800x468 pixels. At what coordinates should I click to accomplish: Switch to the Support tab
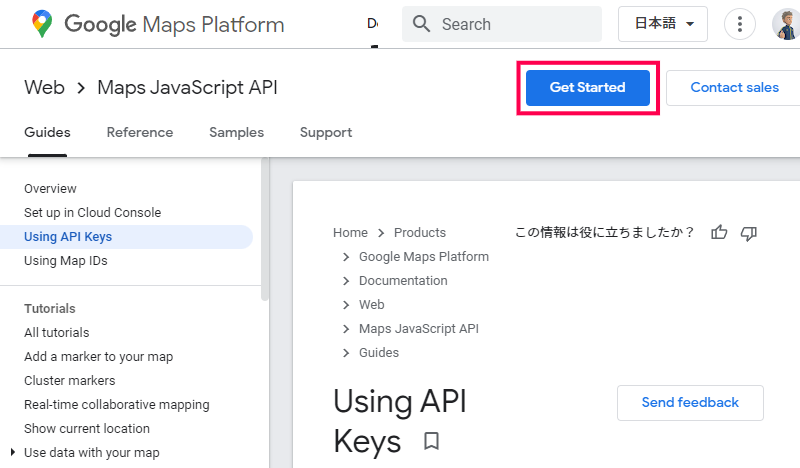pos(326,133)
